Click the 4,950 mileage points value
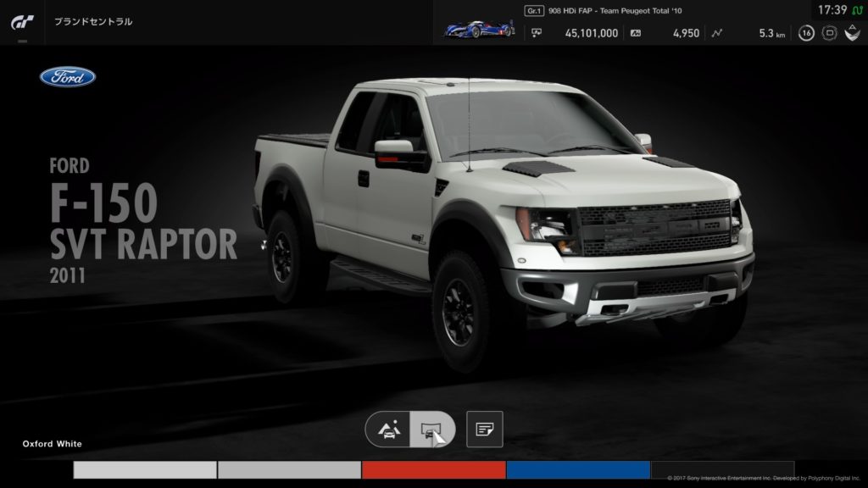This screenshot has height=488, width=868. coord(686,33)
